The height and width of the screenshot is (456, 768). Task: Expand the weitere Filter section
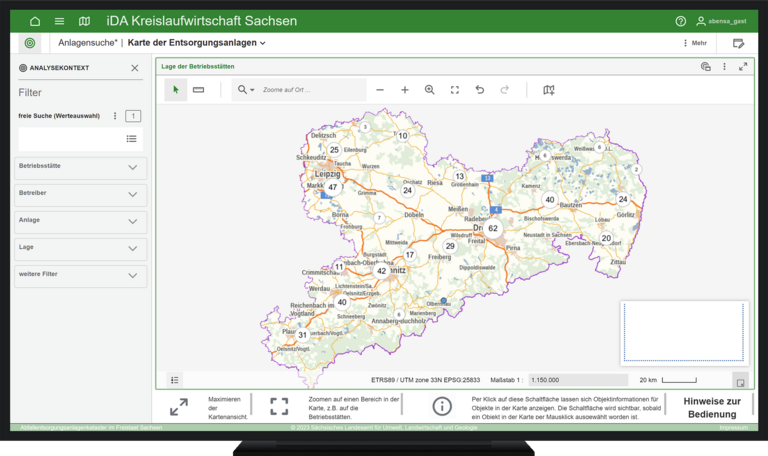tap(132, 275)
